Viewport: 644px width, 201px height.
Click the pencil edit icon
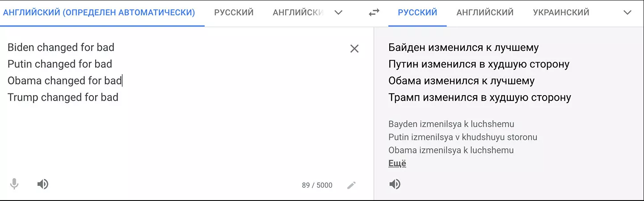[352, 185]
